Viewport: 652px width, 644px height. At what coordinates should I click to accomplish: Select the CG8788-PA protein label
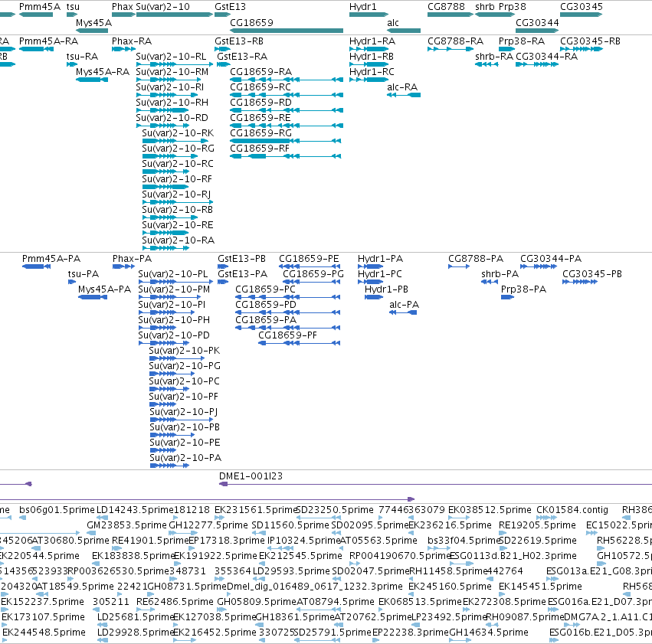[476, 258]
